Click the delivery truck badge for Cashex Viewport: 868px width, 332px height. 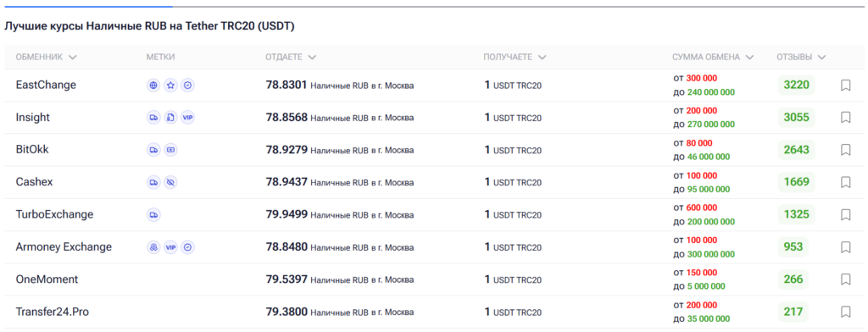click(153, 182)
